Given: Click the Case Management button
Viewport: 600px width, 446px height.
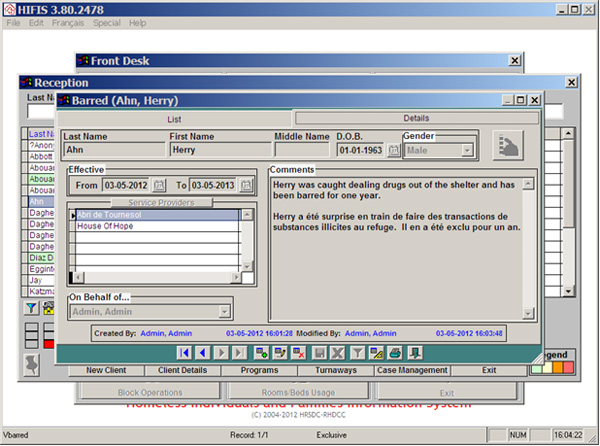Looking at the screenshot, I should click(411, 370).
